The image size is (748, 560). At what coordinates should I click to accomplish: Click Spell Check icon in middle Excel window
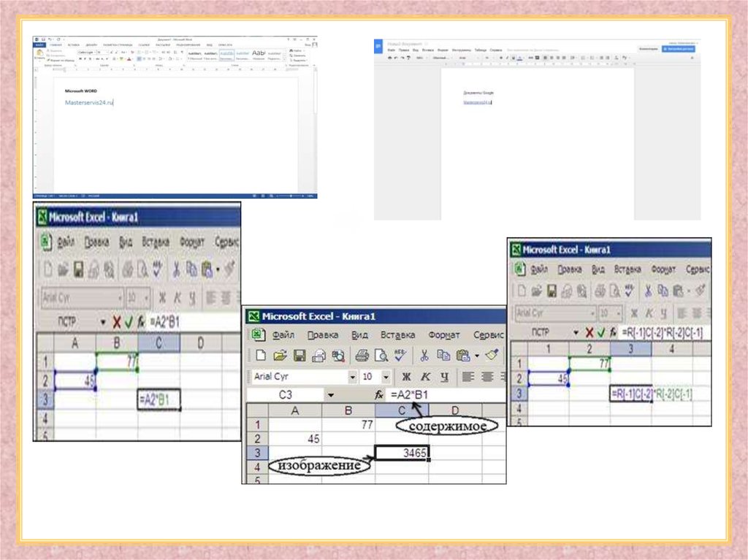[400, 356]
